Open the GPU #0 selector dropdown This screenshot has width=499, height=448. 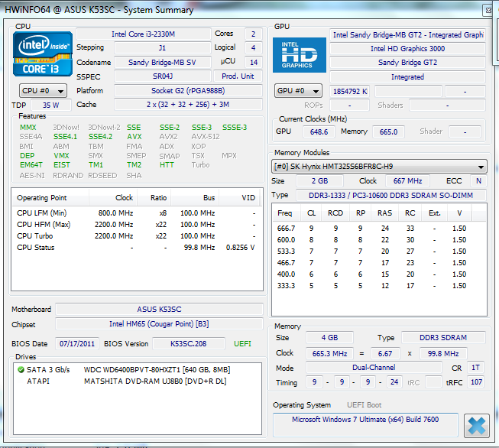(x=300, y=91)
